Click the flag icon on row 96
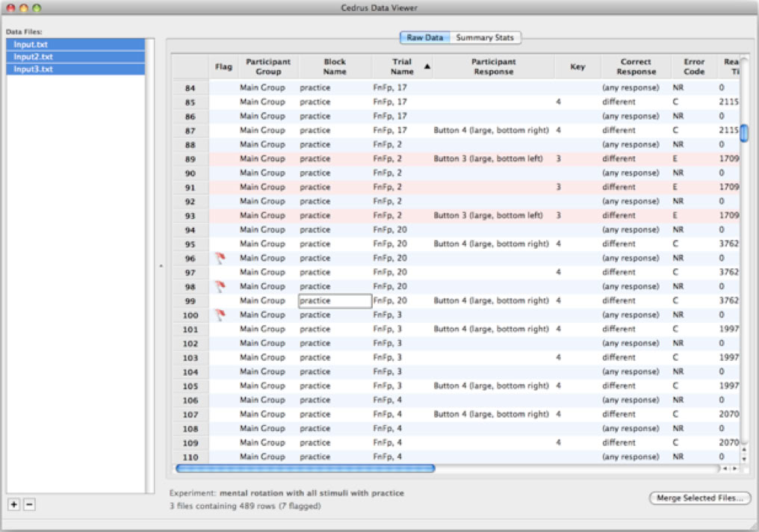 220,258
